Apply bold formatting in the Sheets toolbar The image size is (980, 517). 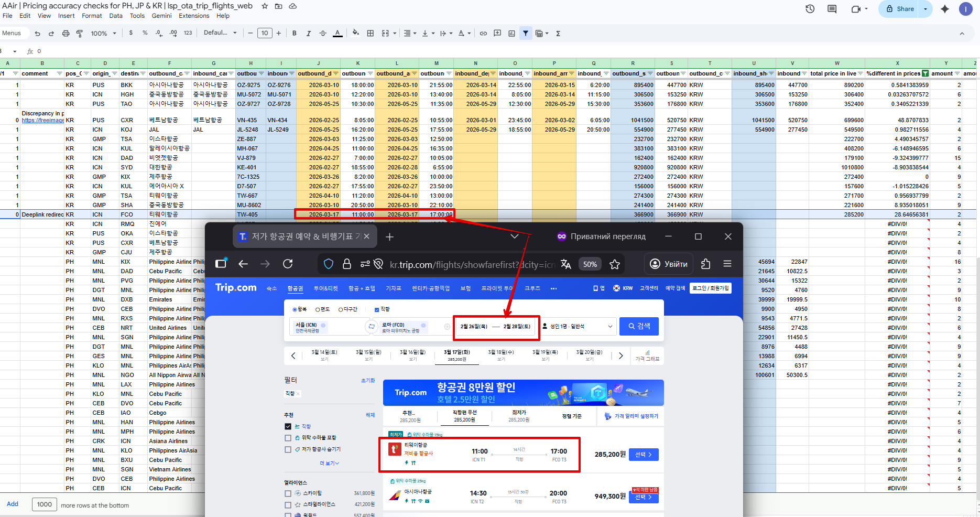(x=295, y=34)
